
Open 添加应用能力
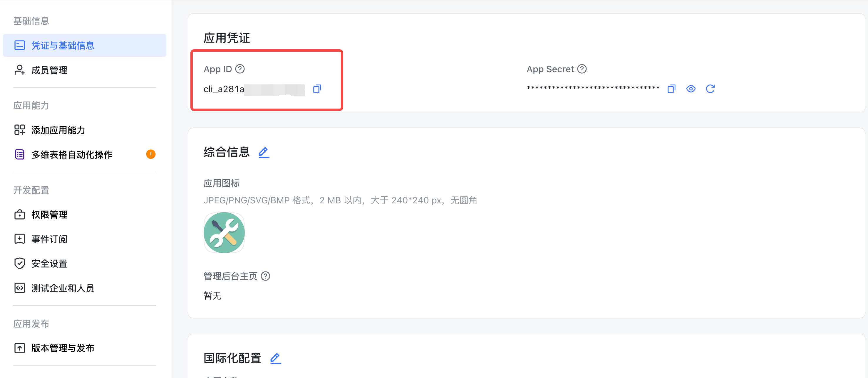(58, 130)
